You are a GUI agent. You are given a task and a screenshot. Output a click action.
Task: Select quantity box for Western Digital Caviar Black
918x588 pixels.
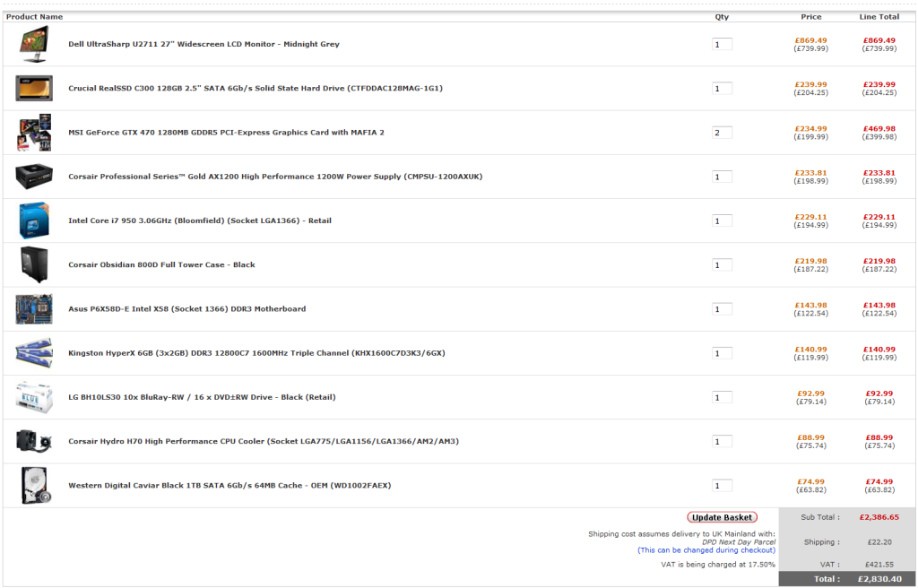click(x=722, y=485)
